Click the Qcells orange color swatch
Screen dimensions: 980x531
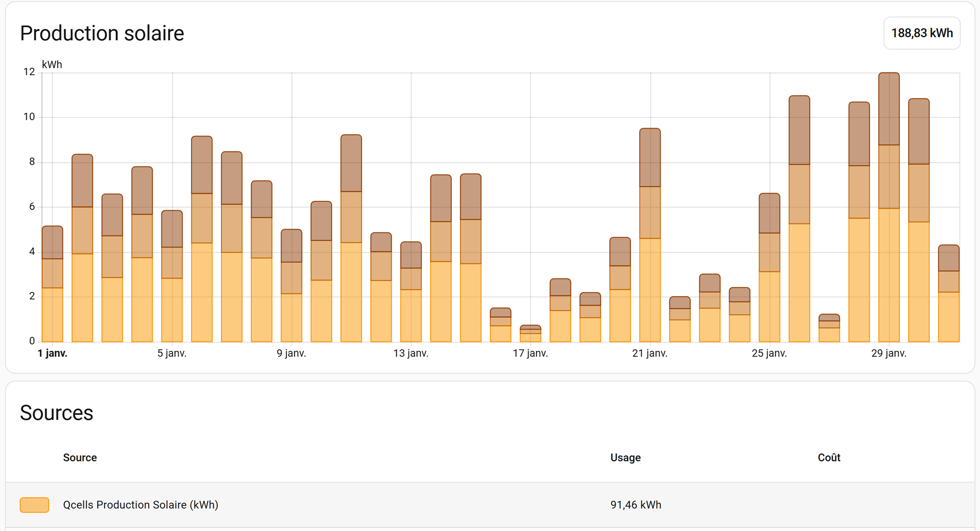34,505
